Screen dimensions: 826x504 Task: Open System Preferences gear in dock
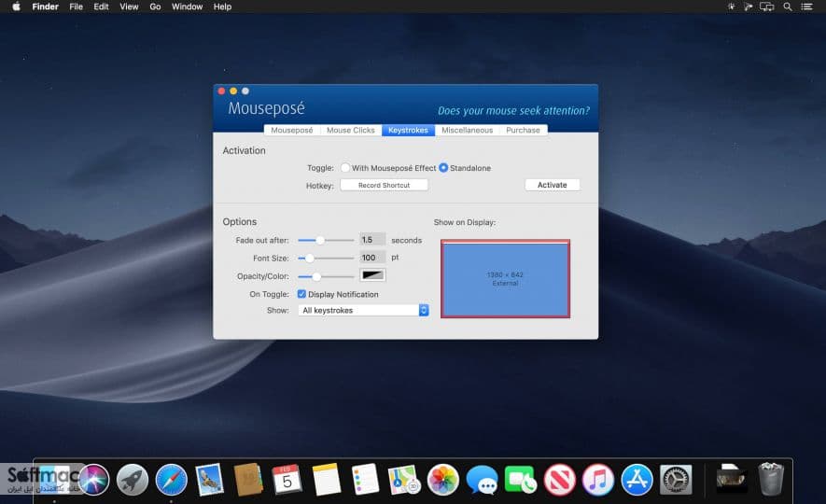click(676, 480)
